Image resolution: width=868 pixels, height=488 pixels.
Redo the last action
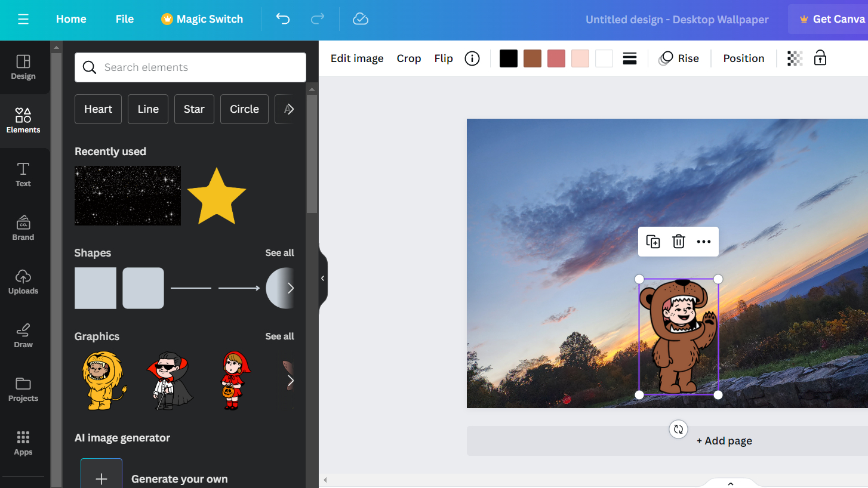click(x=318, y=19)
